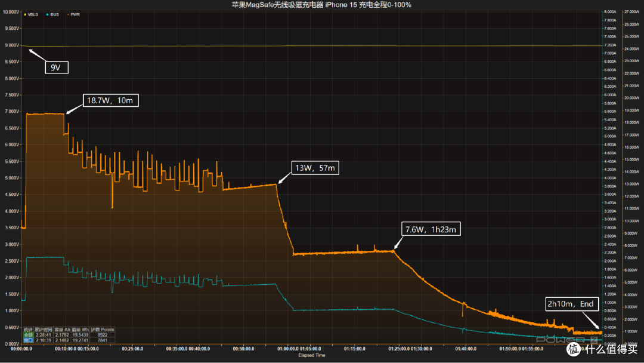Click the 2:10:39 window time cell
Image resolution: width=644 pixels, height=363 pixels.
pyautogui.click(x=44, y=340)
